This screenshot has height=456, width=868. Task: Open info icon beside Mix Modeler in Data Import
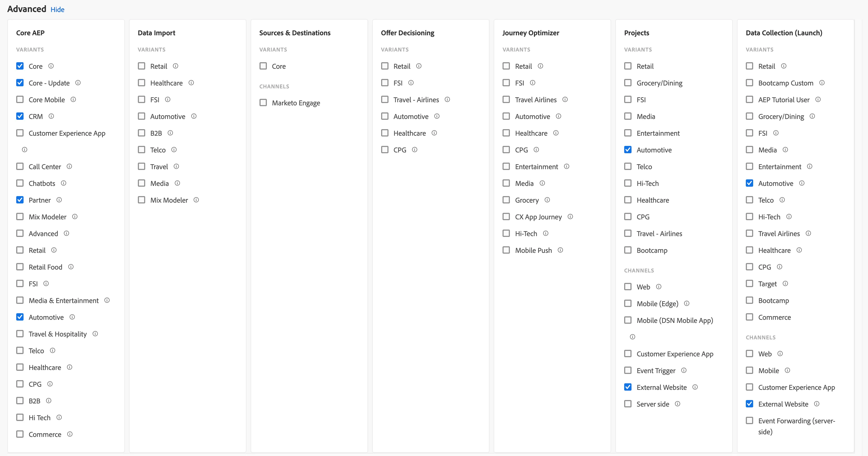pos(196,200)
